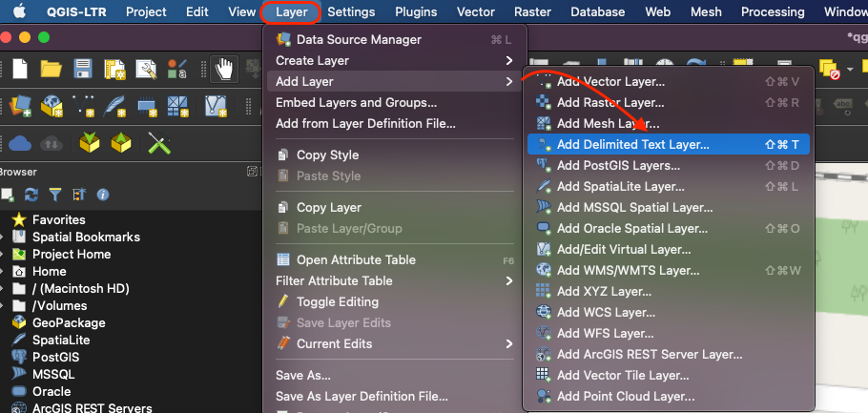Choose Add PostGIS Layers from submenu
The width and height of the screenshot is (868, 413).
click(668, 166)
